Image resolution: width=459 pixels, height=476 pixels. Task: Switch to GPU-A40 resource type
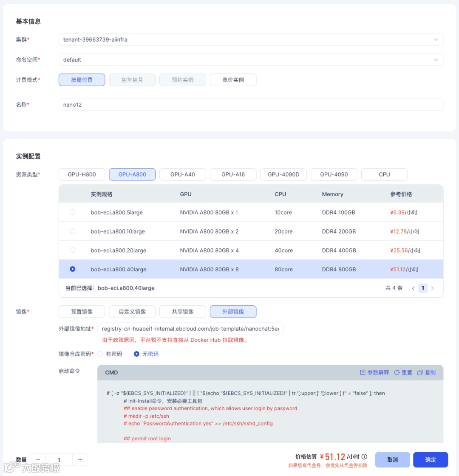click(183, 174)
